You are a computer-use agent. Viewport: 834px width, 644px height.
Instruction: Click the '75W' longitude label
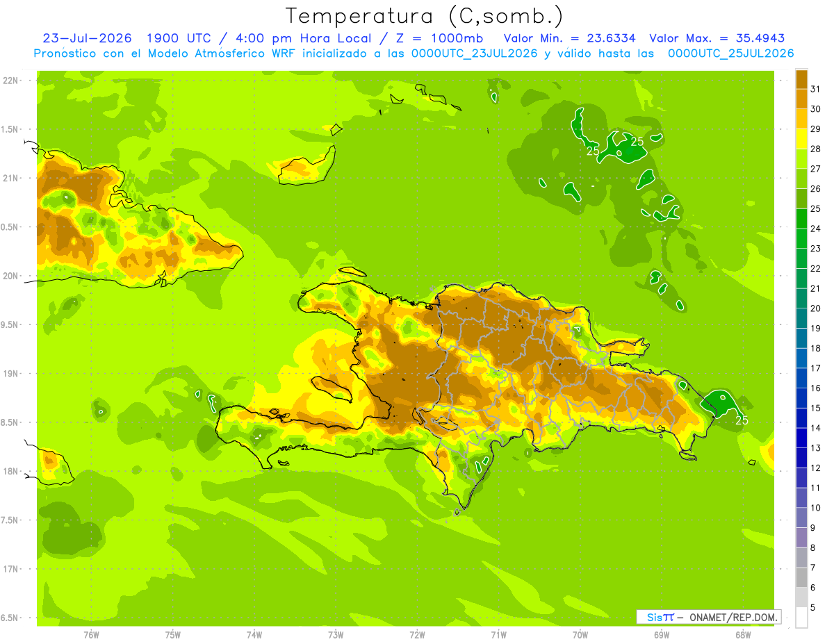173,635
